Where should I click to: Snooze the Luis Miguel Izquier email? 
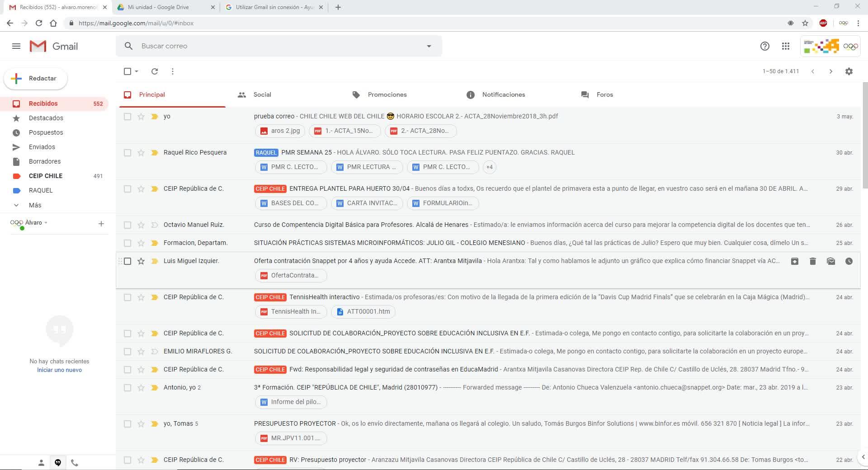(849, 261)
